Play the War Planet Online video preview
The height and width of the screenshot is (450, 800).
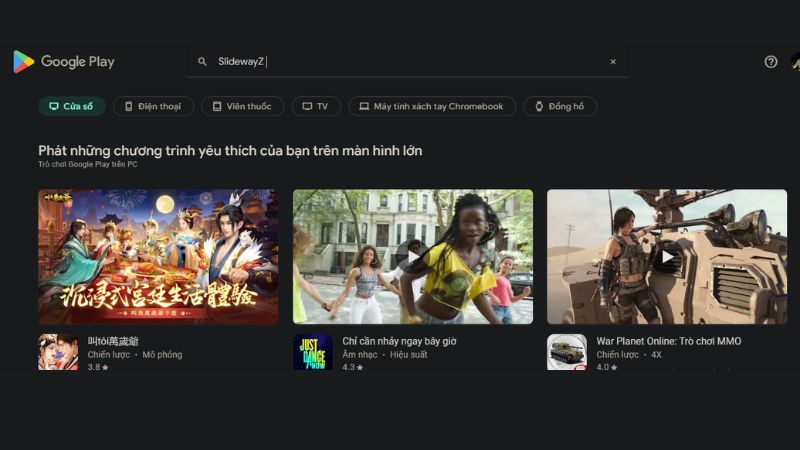pyautogui.click(x=667, y=257)
